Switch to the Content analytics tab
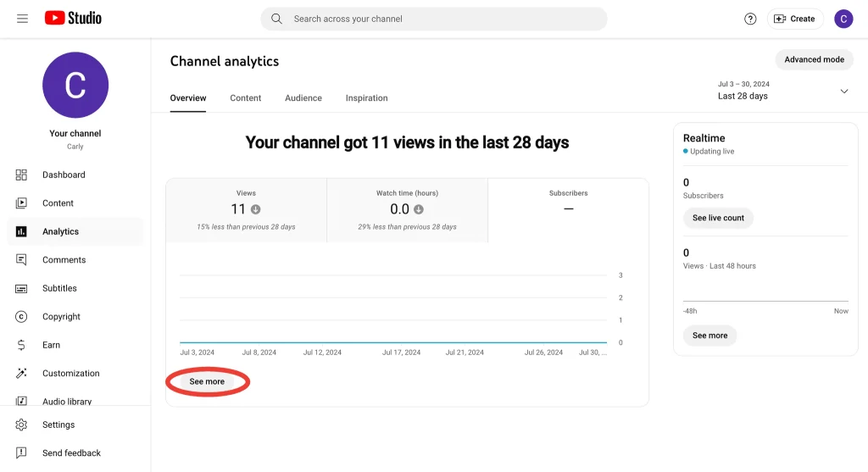The width and height of the screenshot is (868, 472). [245, 98]
